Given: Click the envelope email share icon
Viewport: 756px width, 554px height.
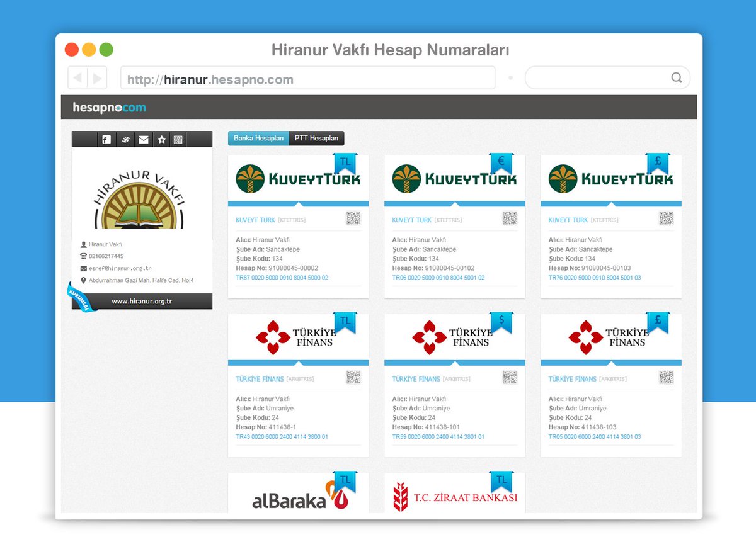Looking at the screenshot, I should pyautogui.click(x=144, y=140).
